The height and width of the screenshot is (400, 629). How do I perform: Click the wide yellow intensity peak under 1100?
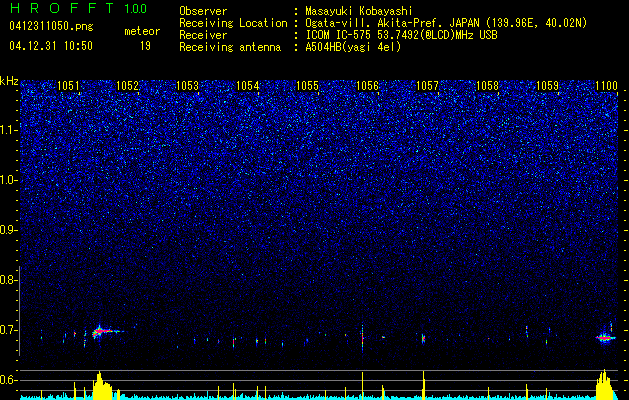tap(604, 384)
